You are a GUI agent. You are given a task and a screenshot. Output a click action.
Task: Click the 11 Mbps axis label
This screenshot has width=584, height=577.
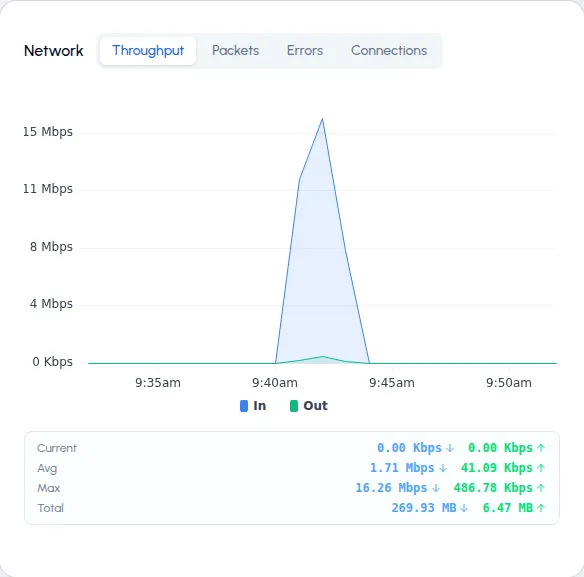pos(48,189)
